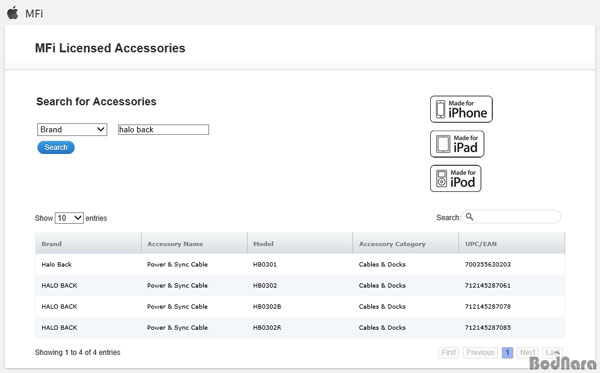Go to the First page
The image size is (600, 373).
[448, 352]
